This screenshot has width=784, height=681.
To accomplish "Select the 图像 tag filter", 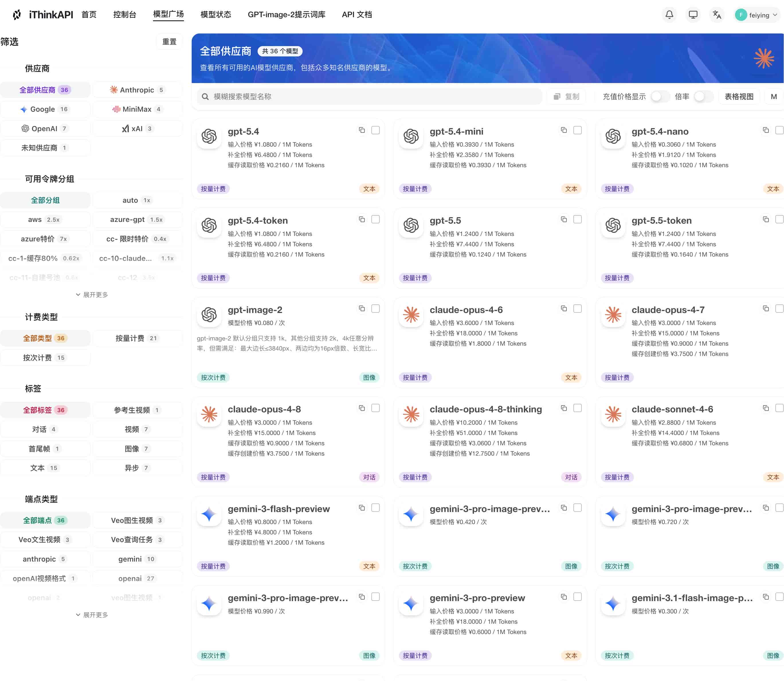I will click(138, 449).
